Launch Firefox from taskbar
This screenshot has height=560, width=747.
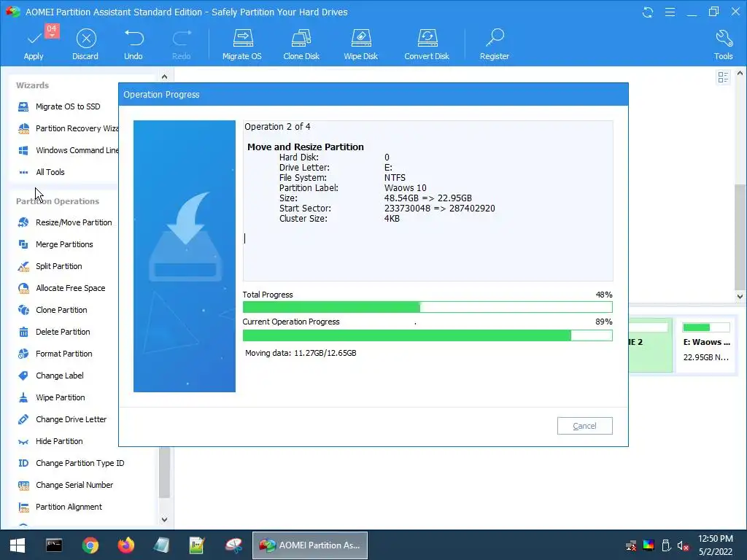point(125,545)
